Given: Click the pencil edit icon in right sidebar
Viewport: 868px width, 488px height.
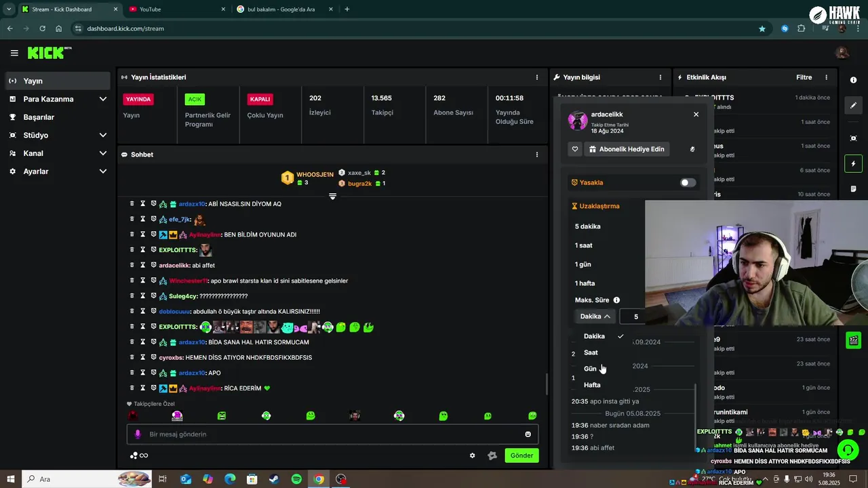Looking at the screenshot, I should click(853, 106).
